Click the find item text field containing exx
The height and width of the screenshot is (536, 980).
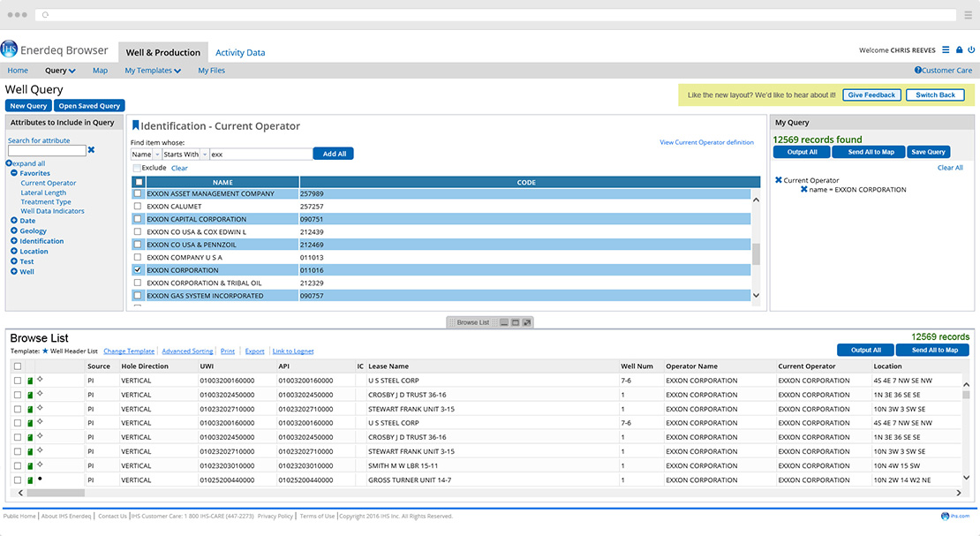point(260,155)
